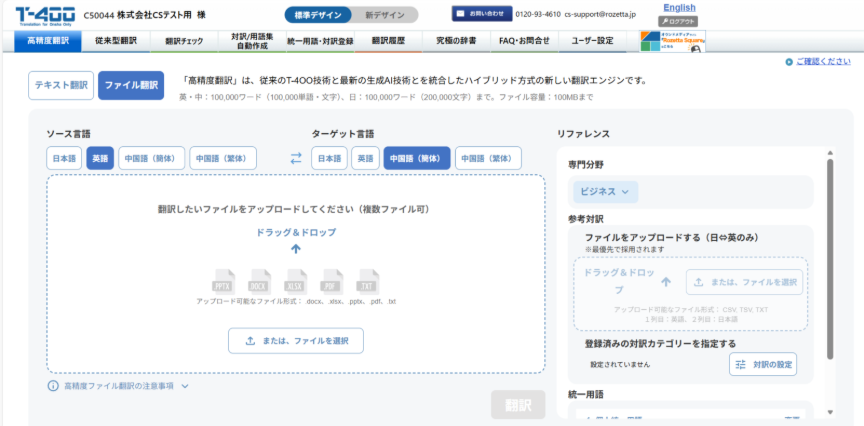
Task: Click the PPTX file format icon
Action: coord(222,279)
